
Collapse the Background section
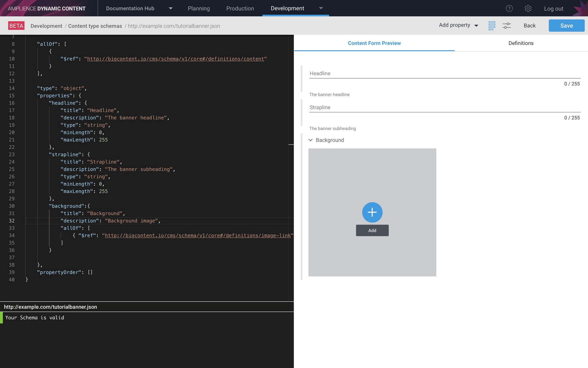click(310, 140)
